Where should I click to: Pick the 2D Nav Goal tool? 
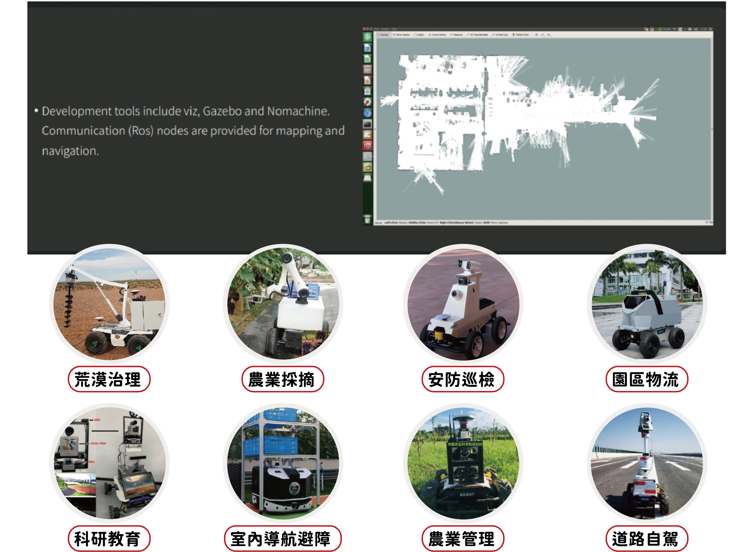tap(501, 35)
